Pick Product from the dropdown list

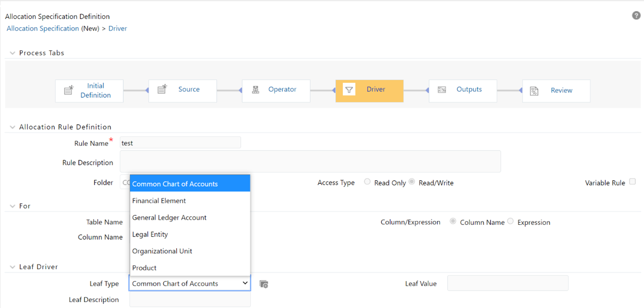(190, 267)
